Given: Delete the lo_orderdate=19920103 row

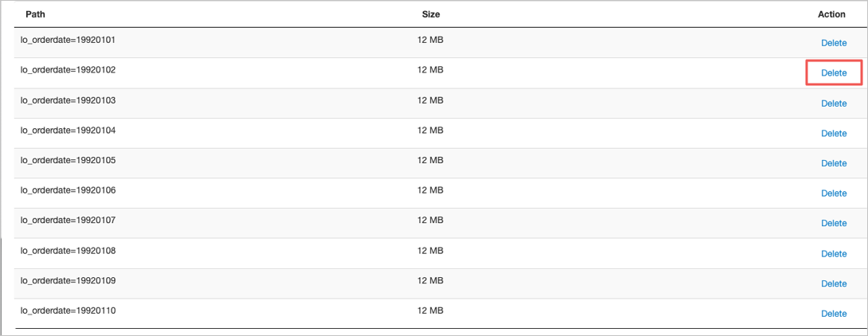Looking at the screenshot, I should click(x=834, y=104).
